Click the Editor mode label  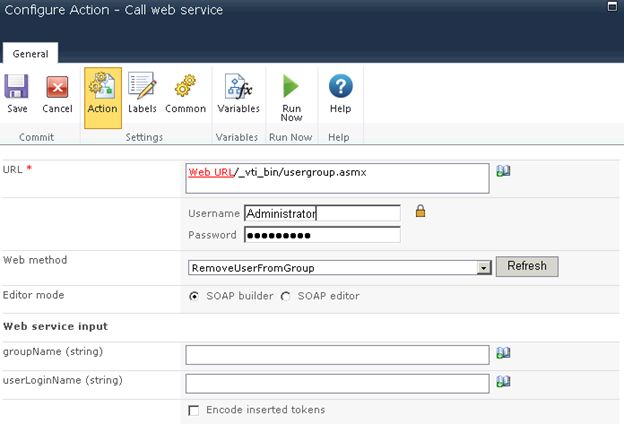33,295
